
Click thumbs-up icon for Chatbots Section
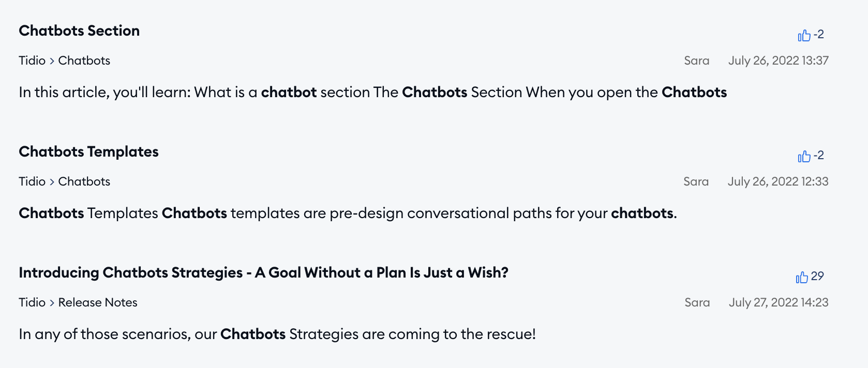coord(803,36)
